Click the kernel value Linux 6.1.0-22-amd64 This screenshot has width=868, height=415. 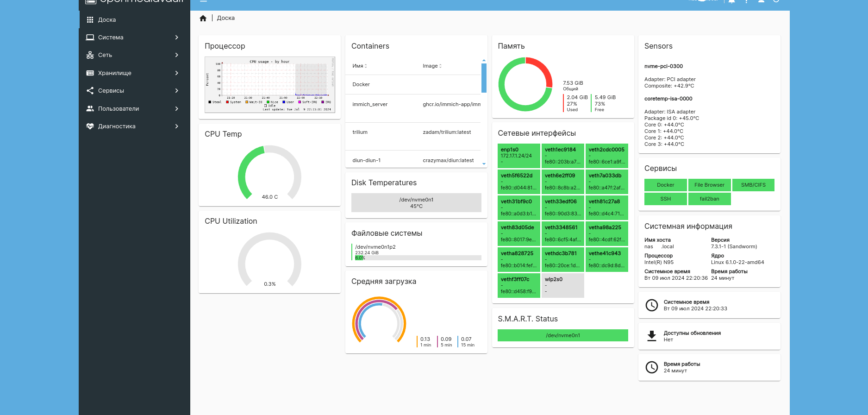[x=737, y=263]
